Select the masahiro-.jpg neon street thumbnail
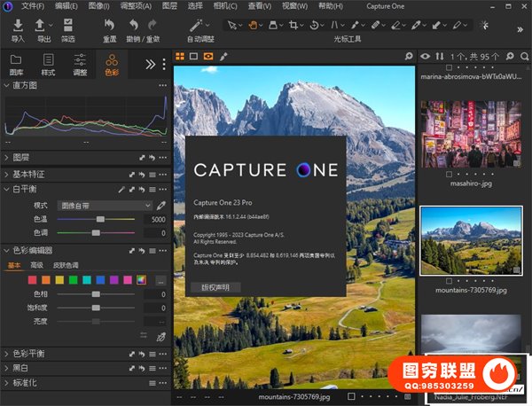 coord(470,133)
